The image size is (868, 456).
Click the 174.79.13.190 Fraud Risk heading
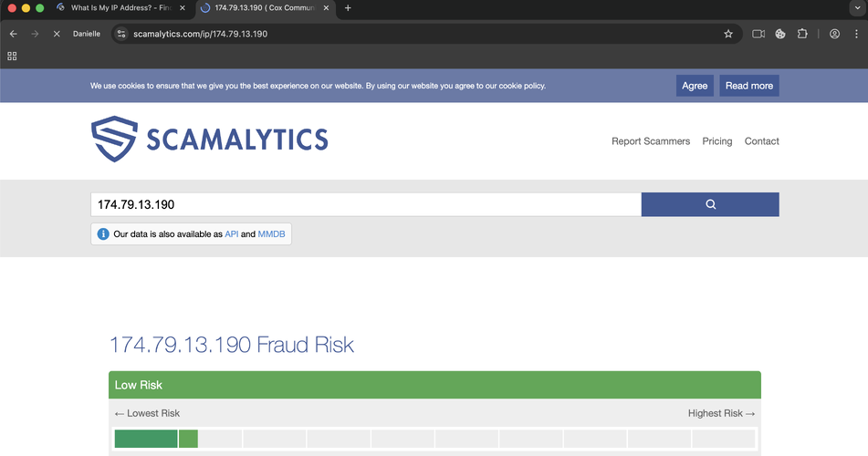coord(232,344)
